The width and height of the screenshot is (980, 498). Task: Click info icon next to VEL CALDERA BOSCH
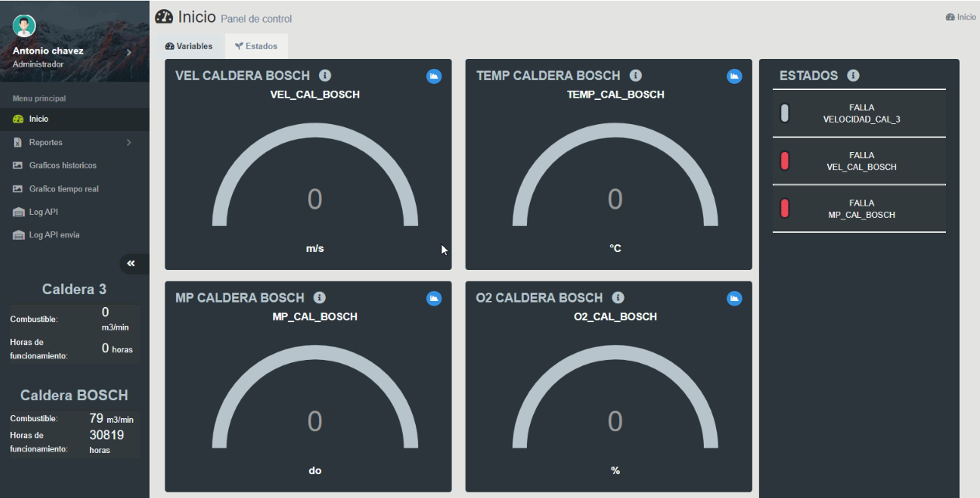pyautogui.click(x=325, y=76)
